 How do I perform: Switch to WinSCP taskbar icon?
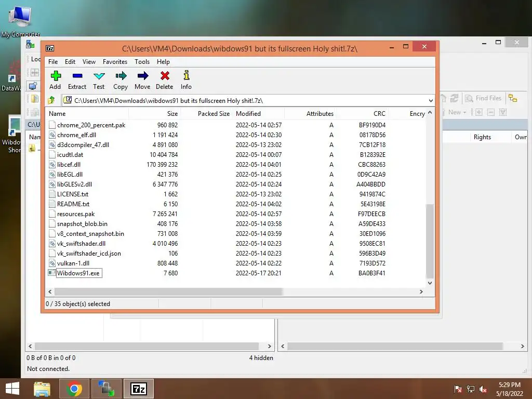(107, 389)
